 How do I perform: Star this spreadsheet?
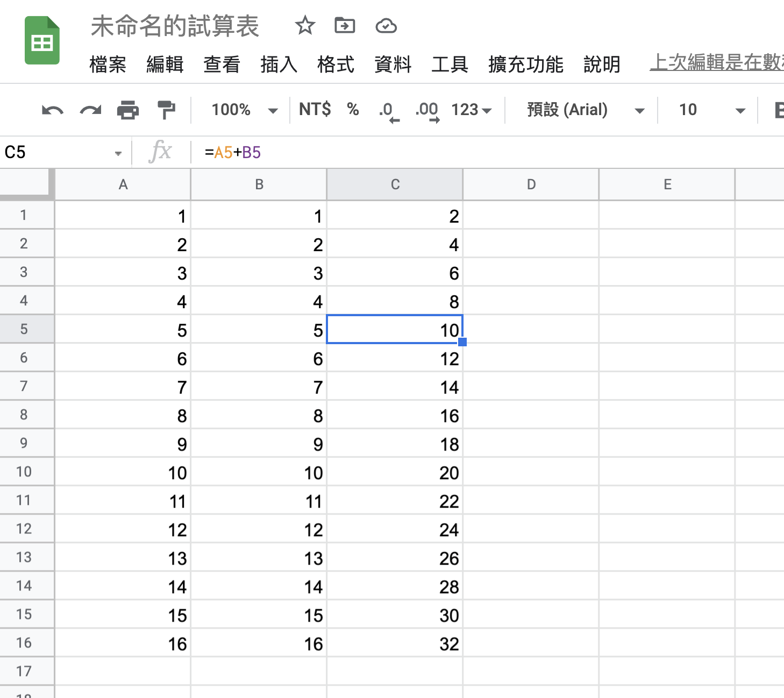pyautogui.click(x=305, y=25)
